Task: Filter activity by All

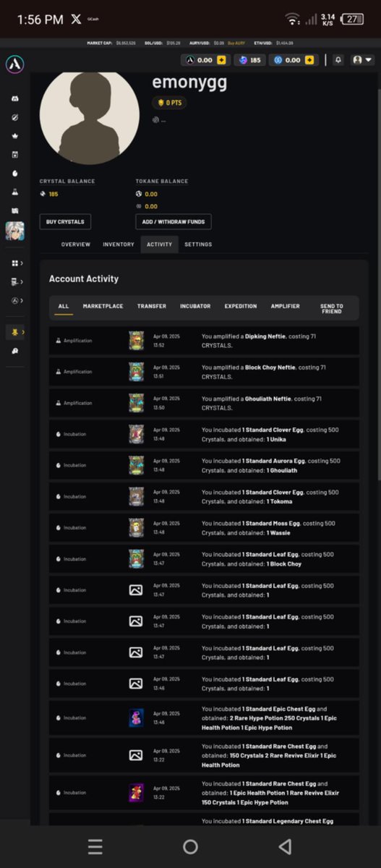Action: 64,306
